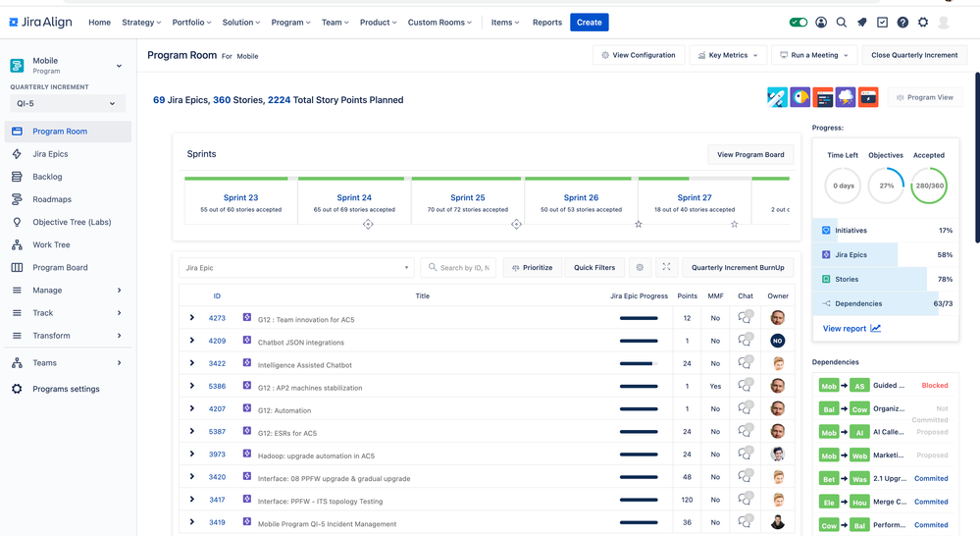
Task: Open the Strategy menu
Action: (x=141, y=23)
